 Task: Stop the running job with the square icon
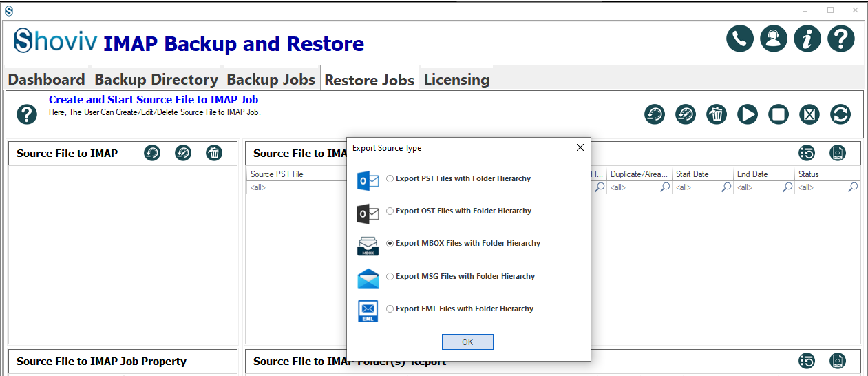coord(779,114)
